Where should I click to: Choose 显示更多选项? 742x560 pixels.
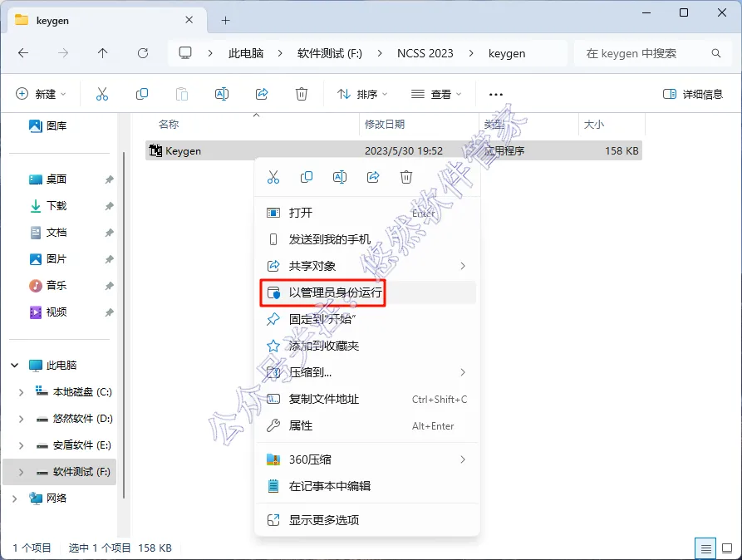pyautogui.click(x=367, y=520)
